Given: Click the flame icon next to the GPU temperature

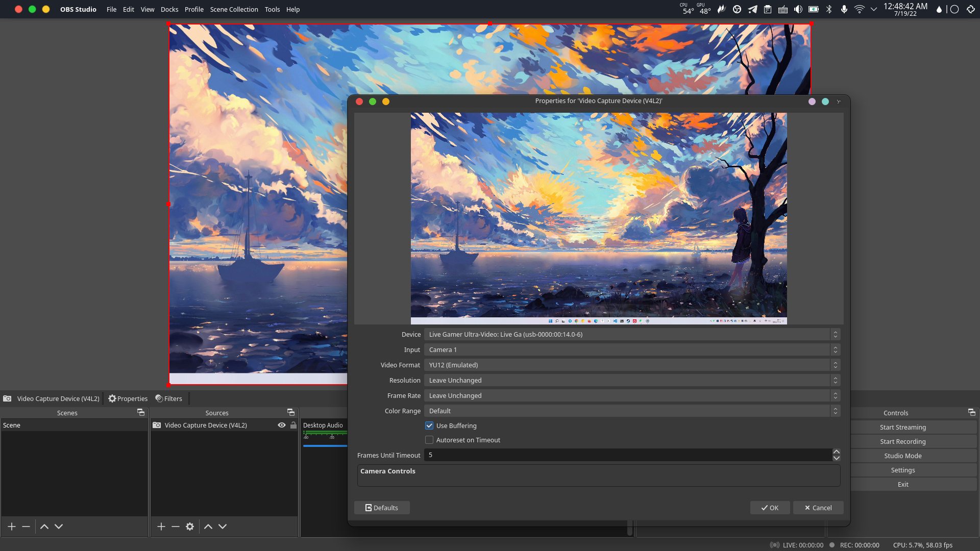Looking at the screenshot, I should pyautogui.click(x=721, y=9).
